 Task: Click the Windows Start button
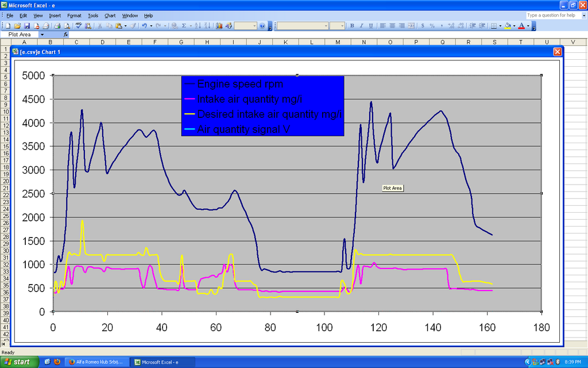point(20,362)
